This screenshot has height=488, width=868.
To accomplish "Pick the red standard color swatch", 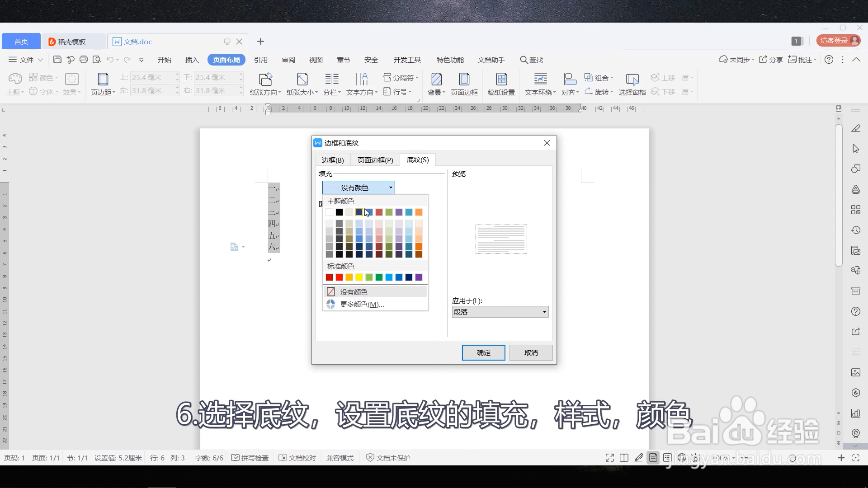I will (x=339, y=277).
